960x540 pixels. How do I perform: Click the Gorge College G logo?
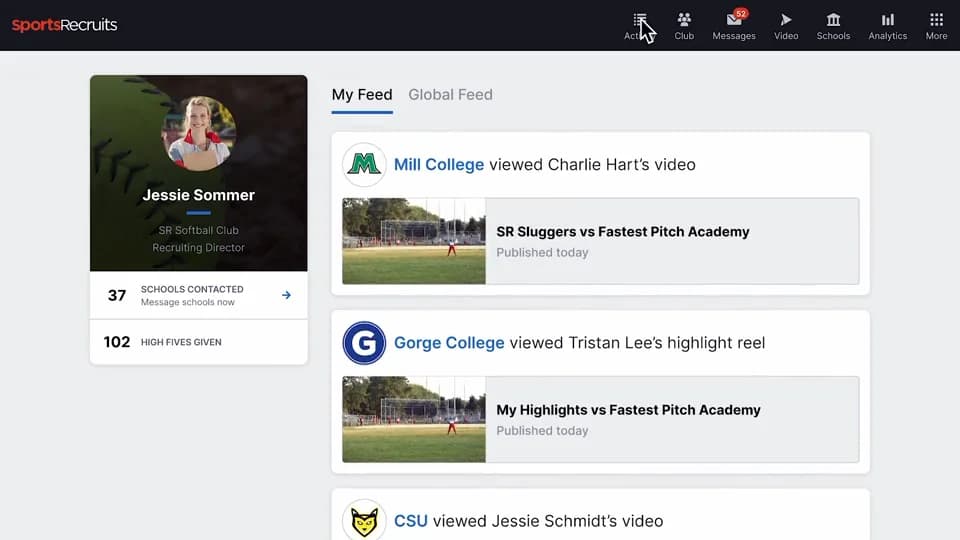(x=364, y=343)
